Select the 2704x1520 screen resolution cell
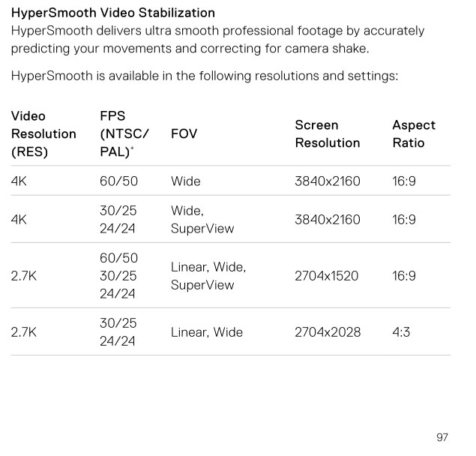476x456 pixels. [x=326, y=276]
